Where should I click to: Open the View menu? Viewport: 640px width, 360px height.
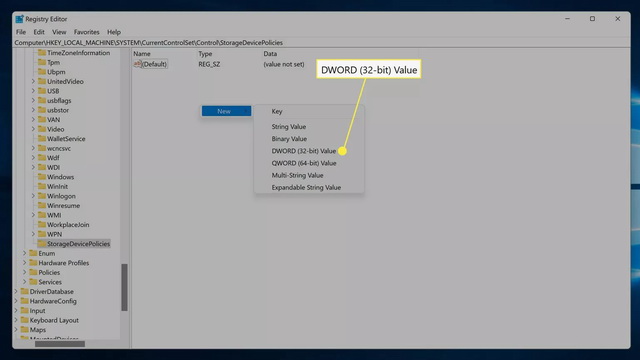59,32
